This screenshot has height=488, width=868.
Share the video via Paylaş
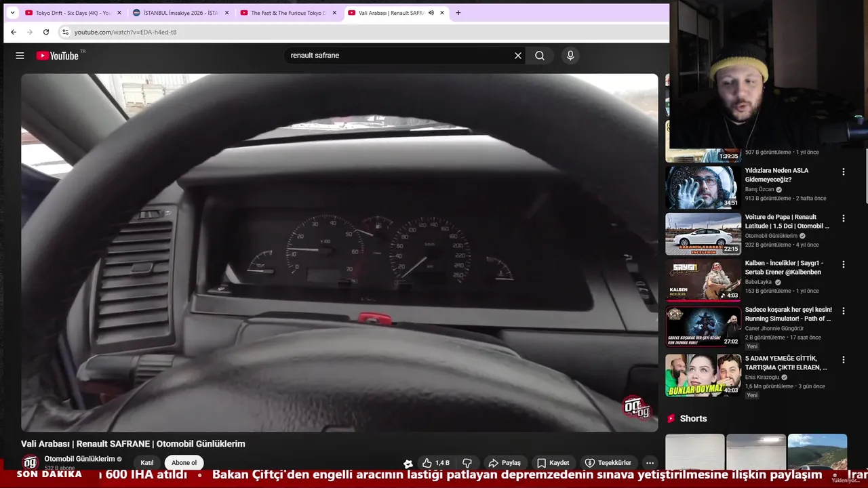pyautogui.click(x=505, y=463)
